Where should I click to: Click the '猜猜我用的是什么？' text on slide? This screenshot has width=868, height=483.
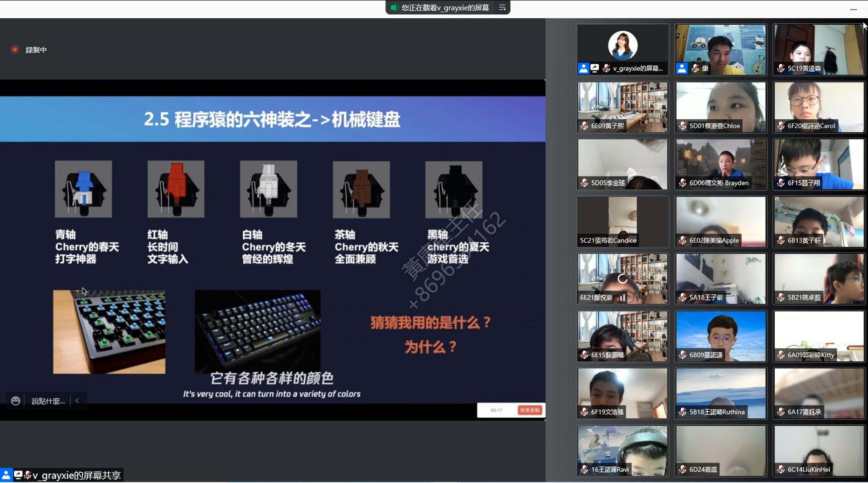tap(431, 322)
